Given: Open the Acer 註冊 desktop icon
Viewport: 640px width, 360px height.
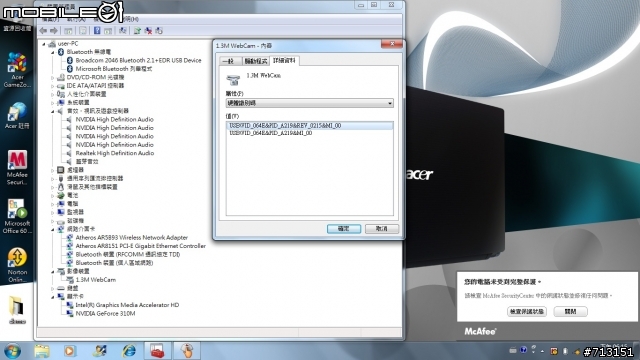Looking at the screenshot, I should click(17, 116).
